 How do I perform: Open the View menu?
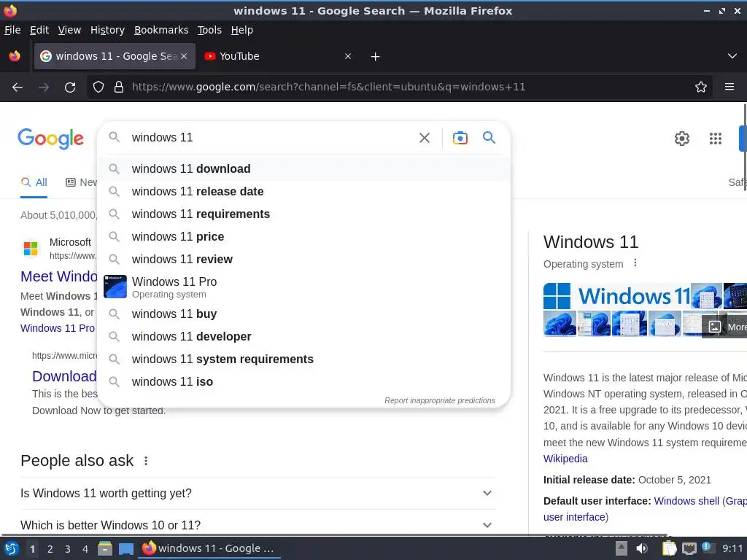pos(69,30)
